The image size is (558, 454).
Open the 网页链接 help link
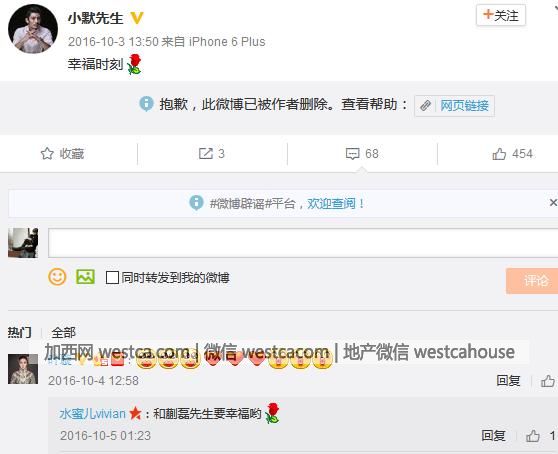pyautogui.click(x=464, y=106)
